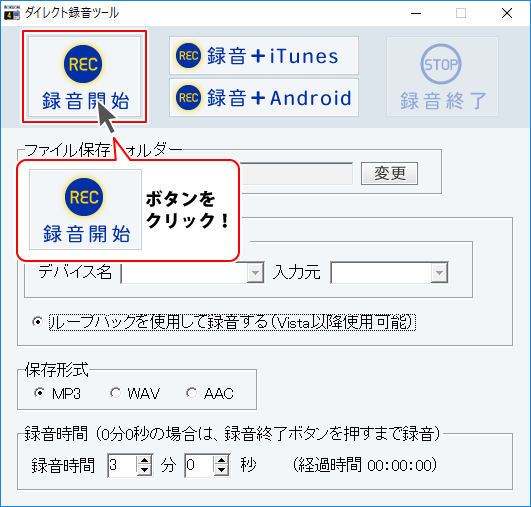The height and width of the screenshot is (507, 531).
Task: Choose WAV save format
Action: (115, 393)
